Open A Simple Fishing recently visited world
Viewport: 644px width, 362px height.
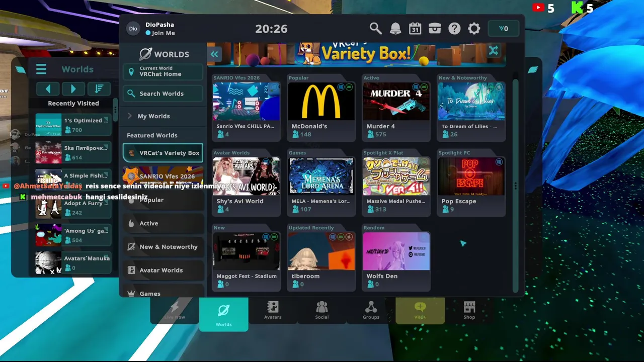tap(73, 180)
